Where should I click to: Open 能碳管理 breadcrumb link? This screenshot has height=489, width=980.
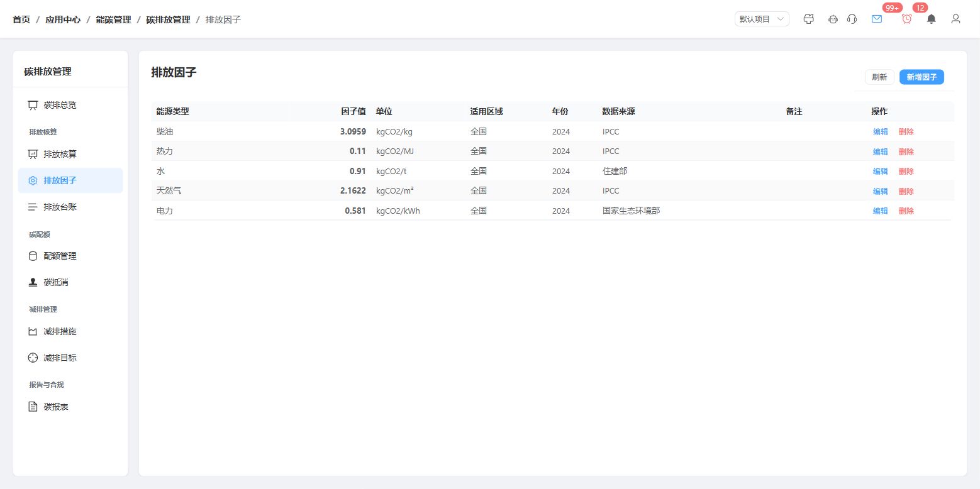tap(113, 19)
